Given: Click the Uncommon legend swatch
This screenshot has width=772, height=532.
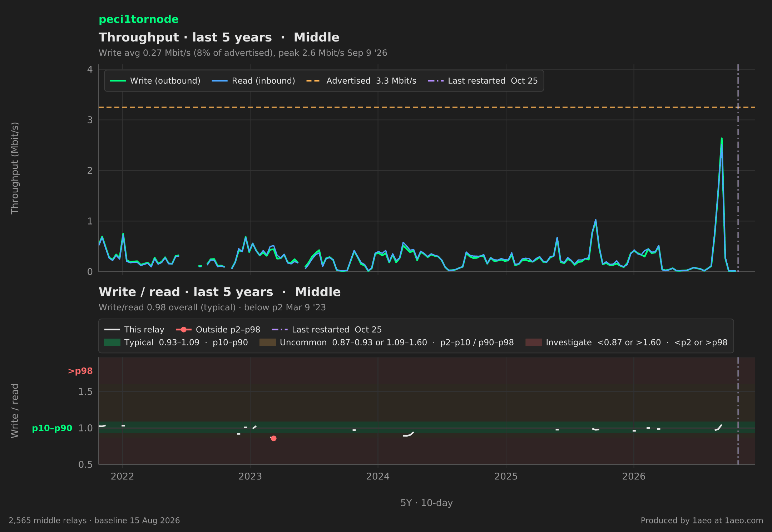Looking at the screenshot, I should 268,343.
